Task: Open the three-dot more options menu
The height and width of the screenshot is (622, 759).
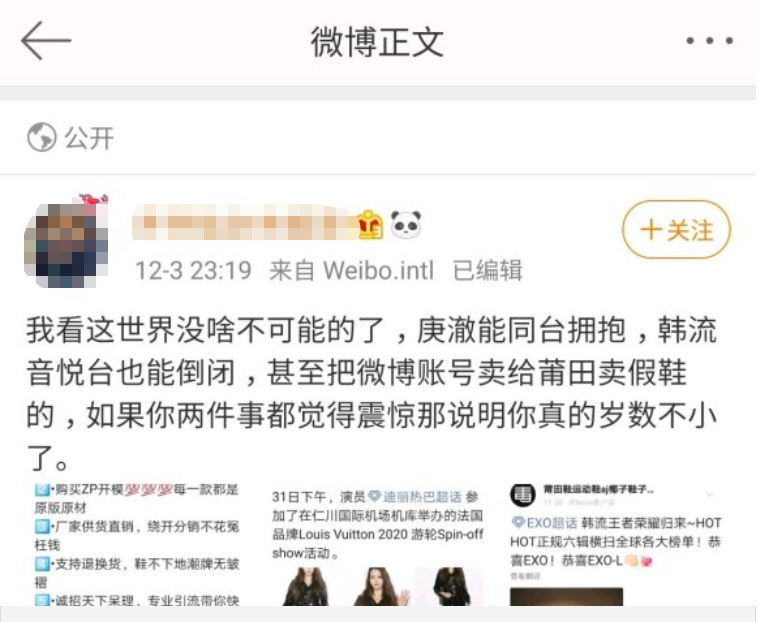Action: coord(709,41)
